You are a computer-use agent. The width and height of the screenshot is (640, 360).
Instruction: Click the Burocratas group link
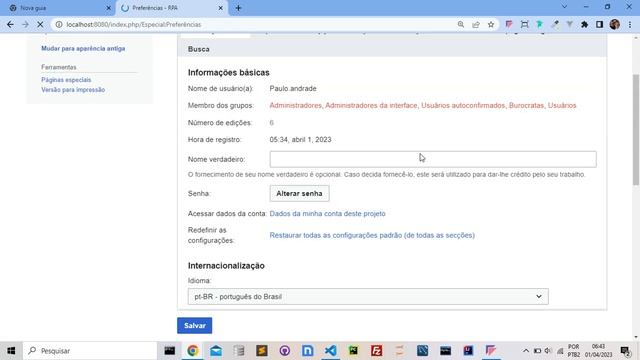526,105
